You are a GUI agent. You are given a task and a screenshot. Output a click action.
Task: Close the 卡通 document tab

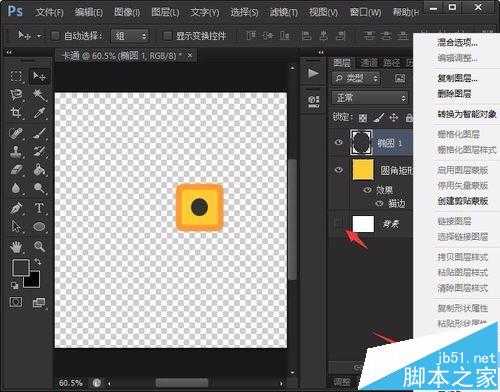pos(190,56)
